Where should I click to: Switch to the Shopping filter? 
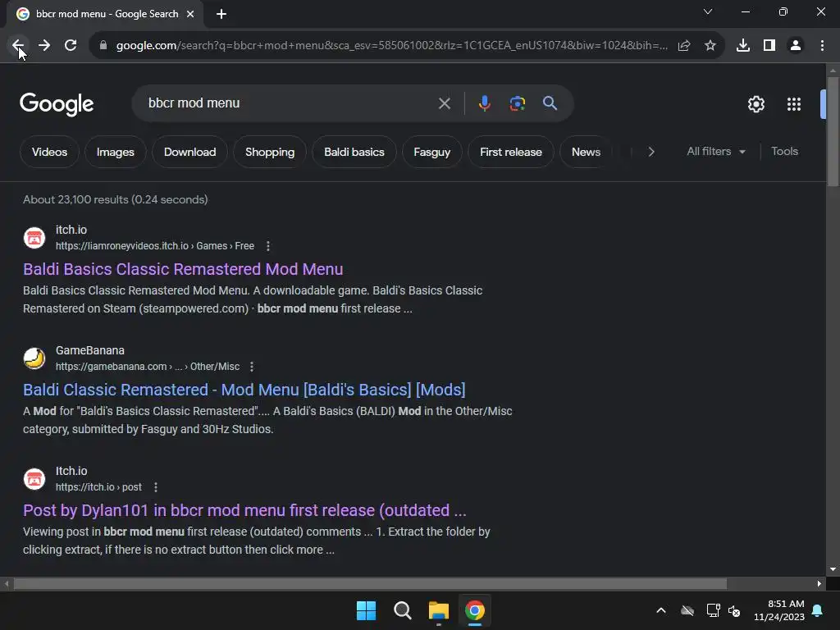point(269,152)
